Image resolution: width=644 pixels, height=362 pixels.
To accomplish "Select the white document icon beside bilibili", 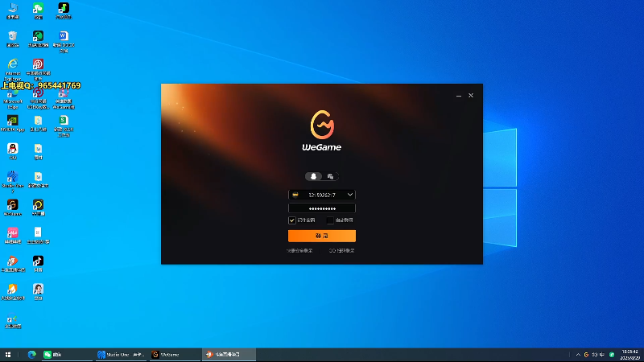I will (x=38, y=235).
